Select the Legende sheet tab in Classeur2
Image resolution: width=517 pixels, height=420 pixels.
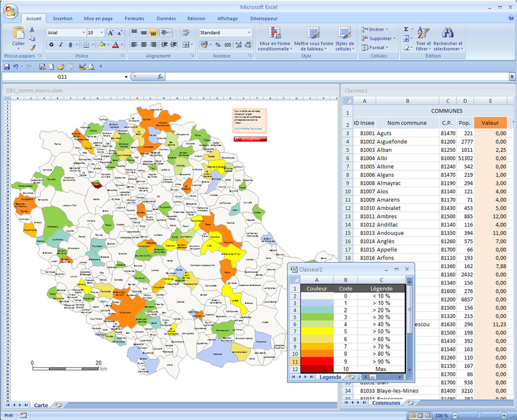click(x=330, y=377)
